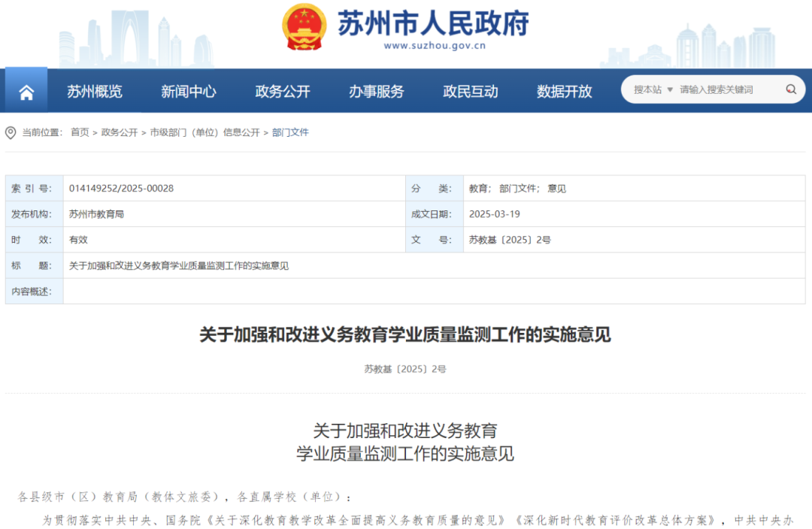The height and width of the screenshot is (529, 812).
Task: Click the 内容概述 label cell
Action: click(34, 292)
